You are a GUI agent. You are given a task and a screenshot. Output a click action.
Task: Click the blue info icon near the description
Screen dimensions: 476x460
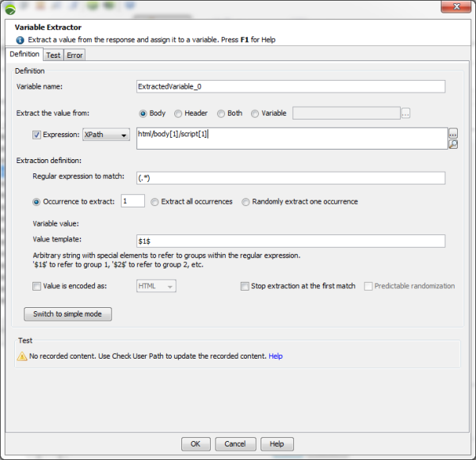pos(20,40)
